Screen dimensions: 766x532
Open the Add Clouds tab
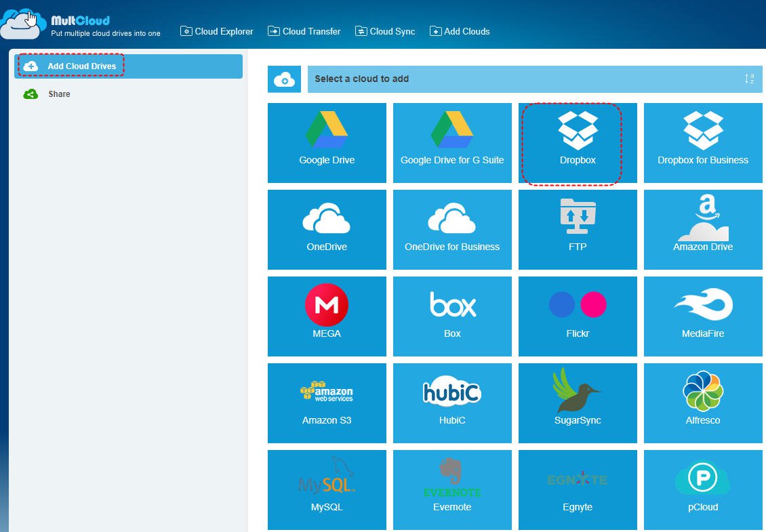pos(460,31)
